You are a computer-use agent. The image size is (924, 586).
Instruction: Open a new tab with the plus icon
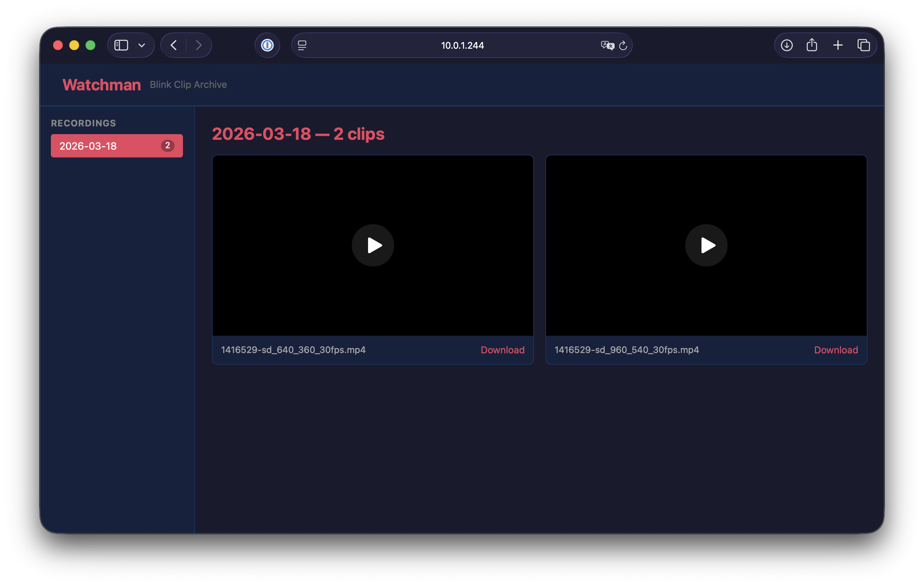(838, 45)
